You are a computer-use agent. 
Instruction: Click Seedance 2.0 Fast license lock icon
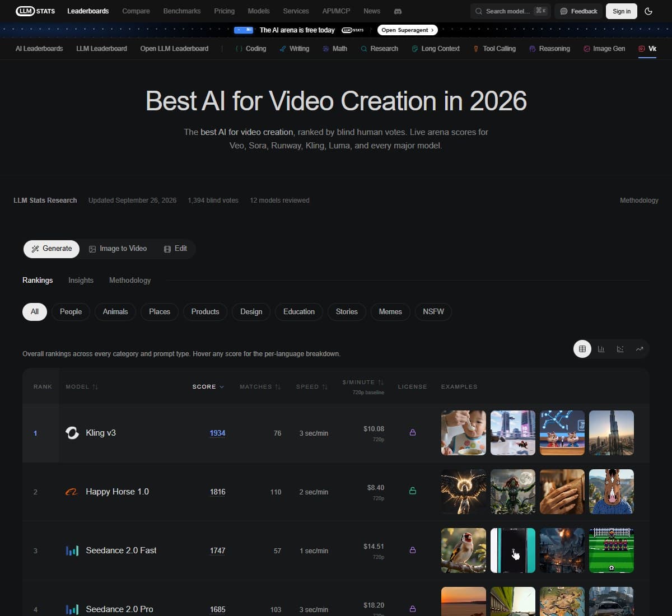coord(413,550)
